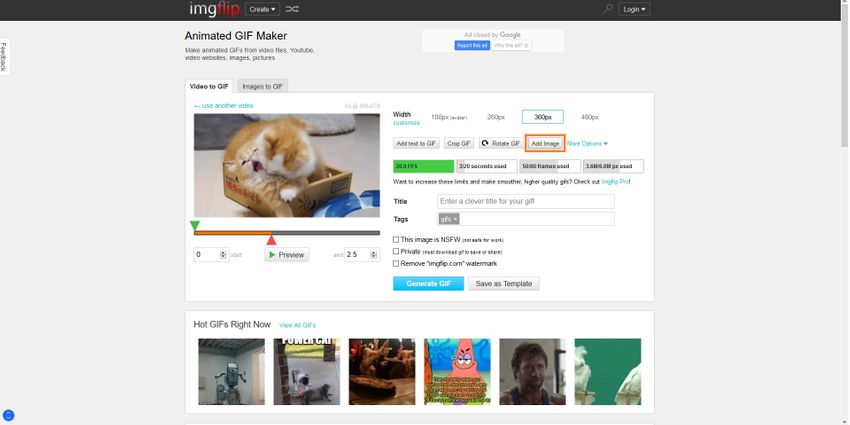This screenshot has width=850, height=425.
Task: Check This image is NSFW
Action: coord(396,239)
